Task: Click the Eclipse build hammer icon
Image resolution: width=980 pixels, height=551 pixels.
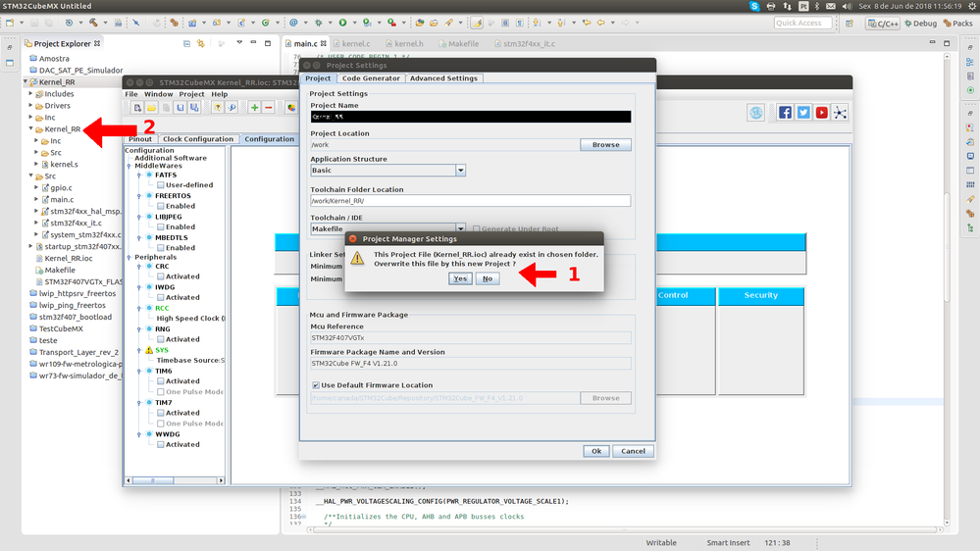Action: click(x=93, y=23)
